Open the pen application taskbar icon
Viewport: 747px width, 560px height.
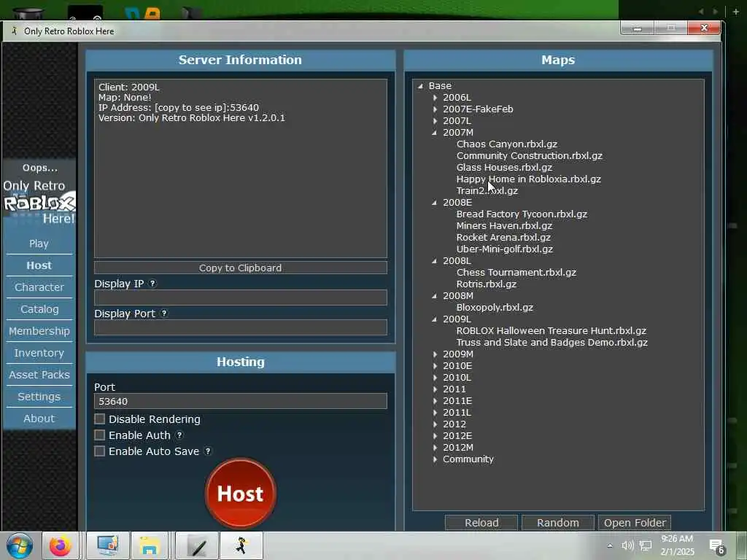click(198, 545)
